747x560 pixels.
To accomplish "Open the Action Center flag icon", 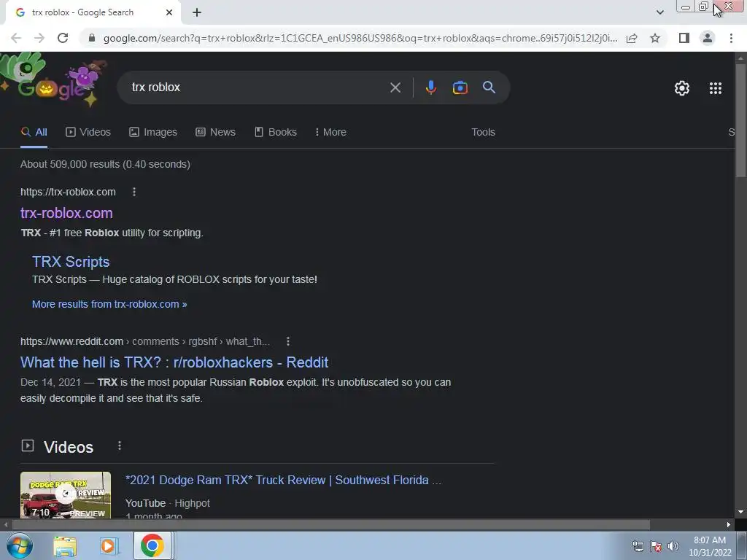I will coord(656,546).
